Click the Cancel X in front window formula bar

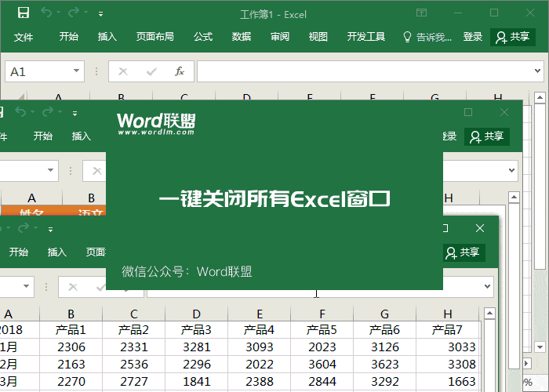pos(72,287)
